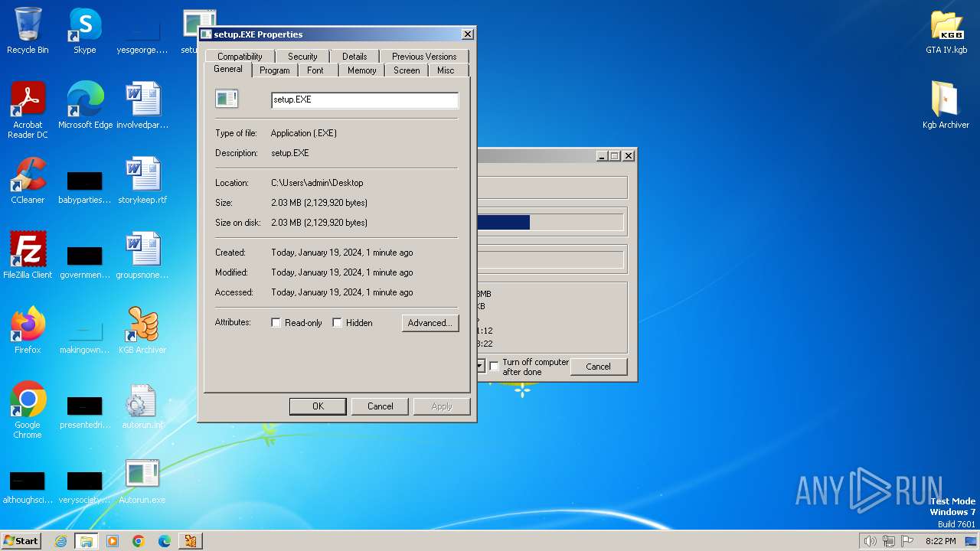
Task: Click the volume speaker tray icon
Action: pos(870,541)
